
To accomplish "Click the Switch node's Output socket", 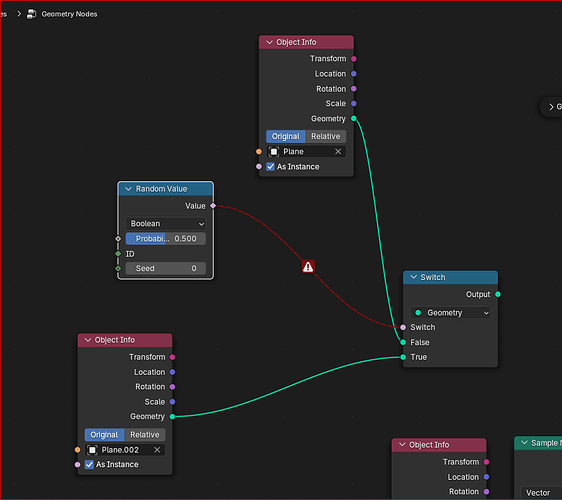I will 498,294.
